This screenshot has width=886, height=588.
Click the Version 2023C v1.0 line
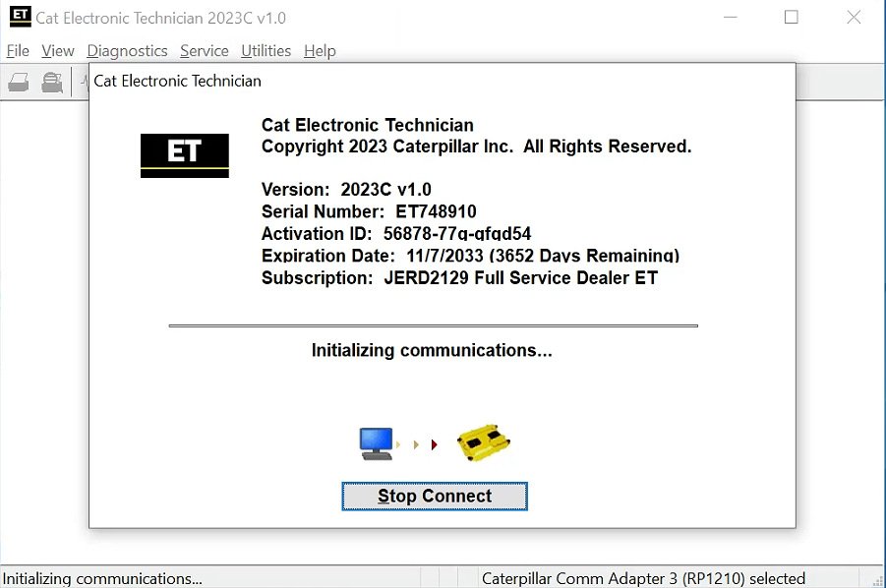tap(346, 189)
